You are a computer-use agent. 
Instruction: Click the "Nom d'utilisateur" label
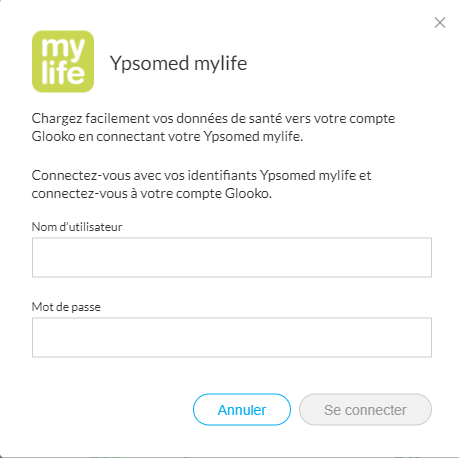77,227
